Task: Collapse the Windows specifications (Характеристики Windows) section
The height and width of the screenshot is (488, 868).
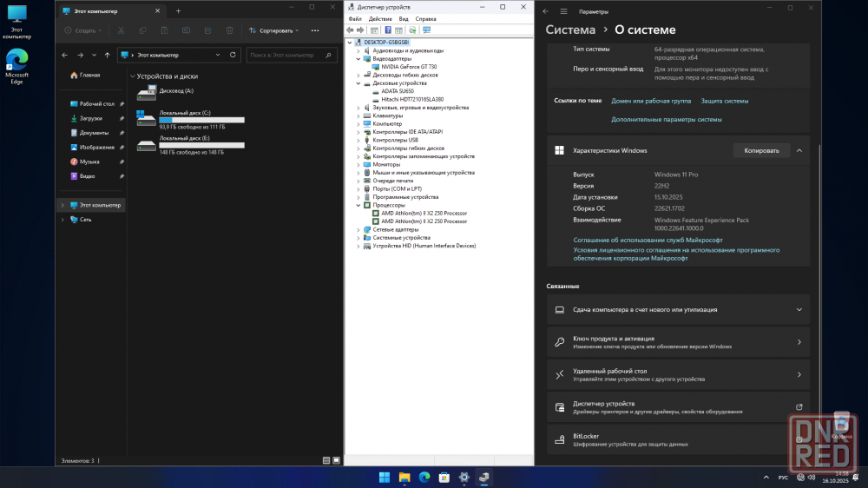Action: (x=799, y=150)
